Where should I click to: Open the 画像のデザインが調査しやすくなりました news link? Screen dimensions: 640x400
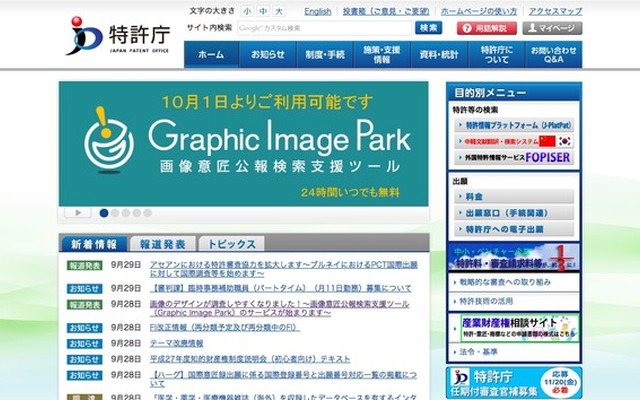click(280, 308)
